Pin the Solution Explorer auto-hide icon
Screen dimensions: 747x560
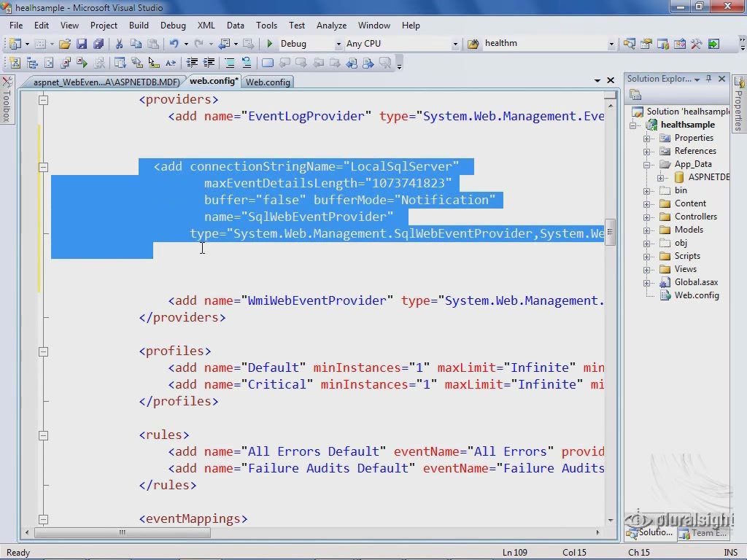(x=709, y=79)
